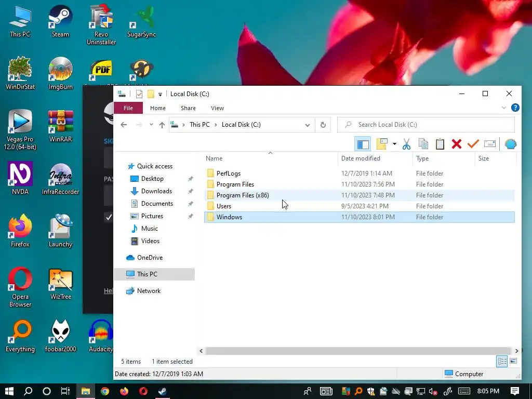The height and width of the screenshot is (399, 532).
Task: Go up one level with up arrow
Action: tap(162, 125)
